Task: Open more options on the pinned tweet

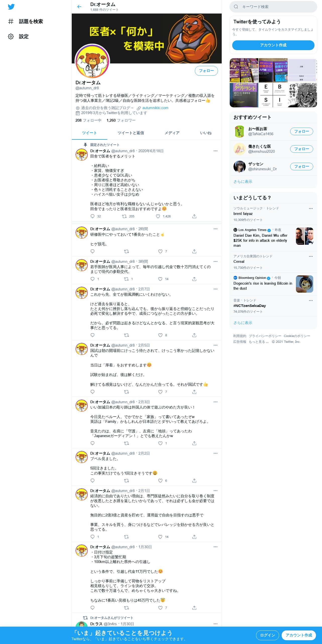Action: tap(215, 151)
